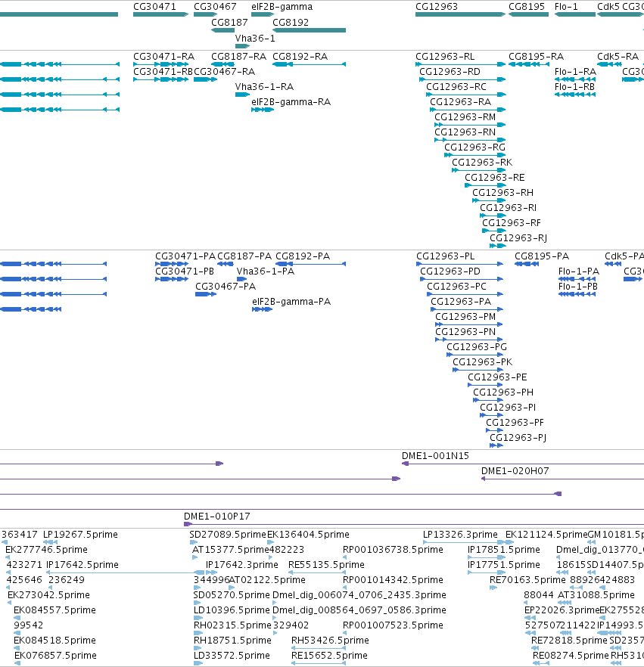Open the eIF2B-gamma gene label
The height and width of the screenshot is (667, 644).
pos(282,7)
